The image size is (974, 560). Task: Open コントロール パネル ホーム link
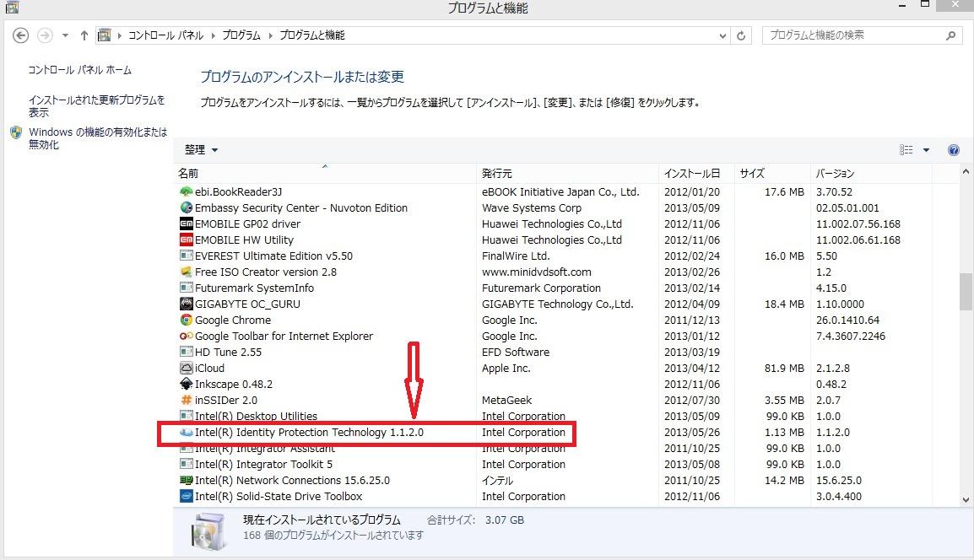point(79,70)
